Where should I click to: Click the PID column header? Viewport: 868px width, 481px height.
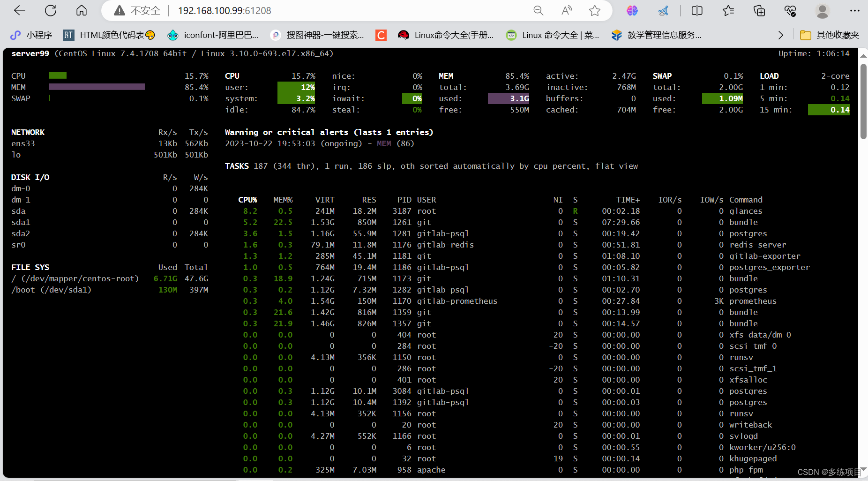click(404, 200)
